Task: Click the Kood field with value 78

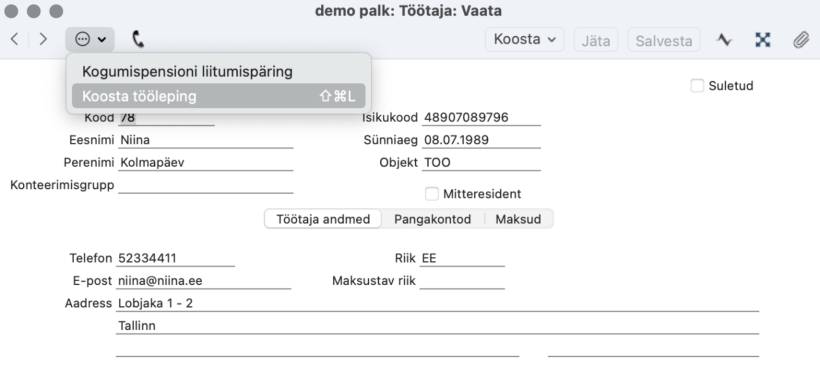Action: point(166,118)
